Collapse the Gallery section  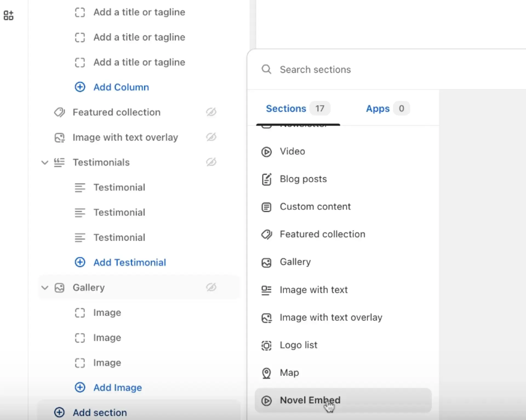(x=44, y=287)
